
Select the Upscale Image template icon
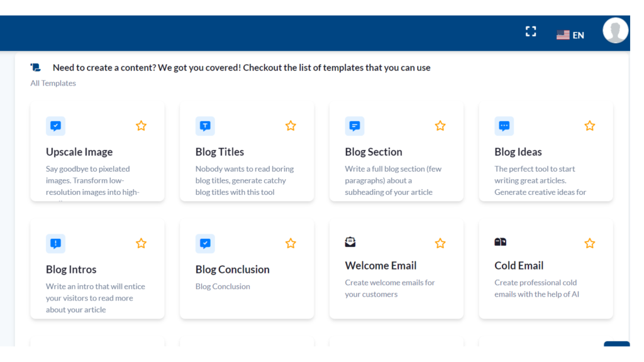pyautogui.click(x=55, y=126)
